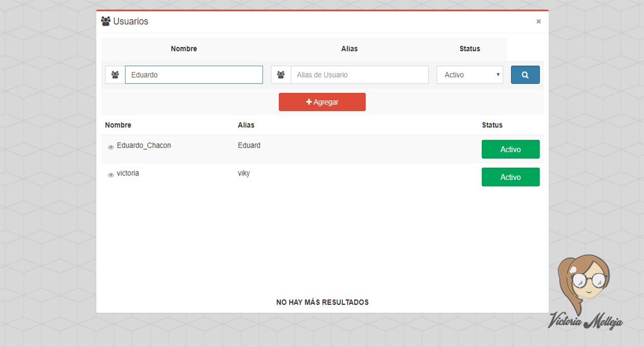The image size is (644, 347).
Task: Click the eye icon next to victoria
Action: pyautogui.click(x=111, y=175)
